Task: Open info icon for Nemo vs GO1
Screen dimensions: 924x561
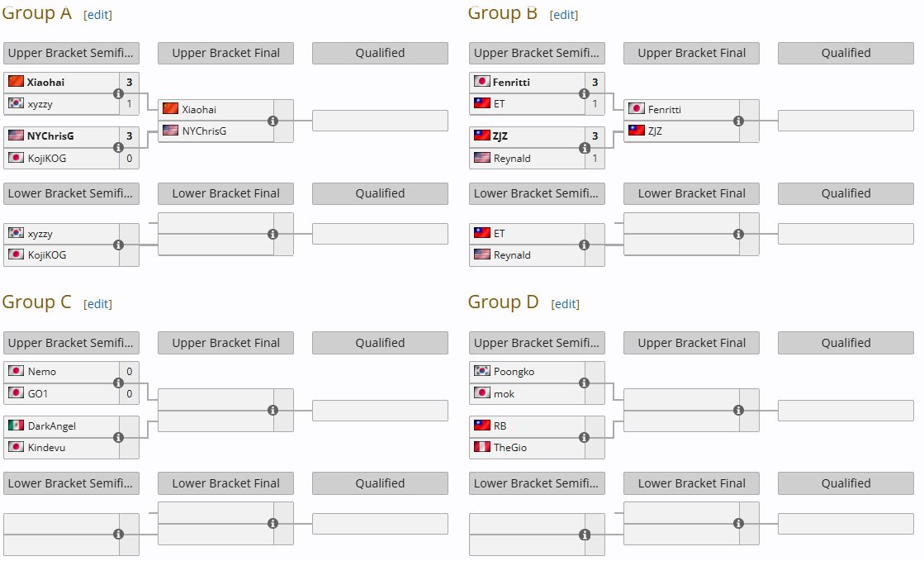Action: (118, 383)
